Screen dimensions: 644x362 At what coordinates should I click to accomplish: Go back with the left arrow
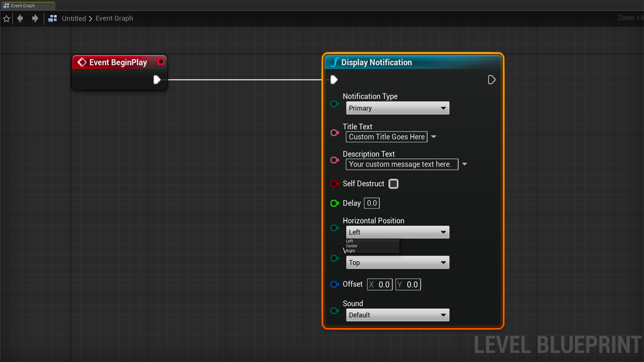click(x=20, y=18)
